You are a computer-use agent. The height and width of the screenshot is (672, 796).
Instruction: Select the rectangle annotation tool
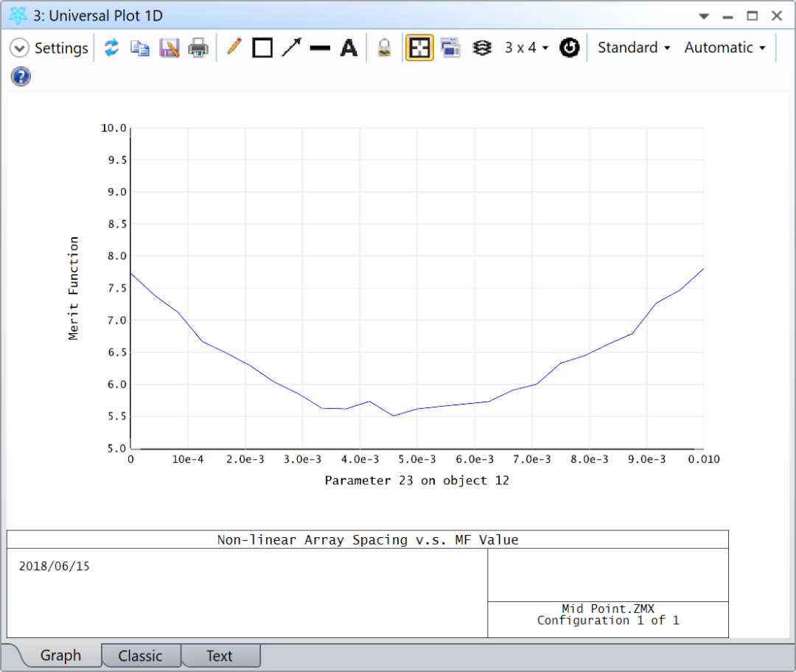pos(262,47)
